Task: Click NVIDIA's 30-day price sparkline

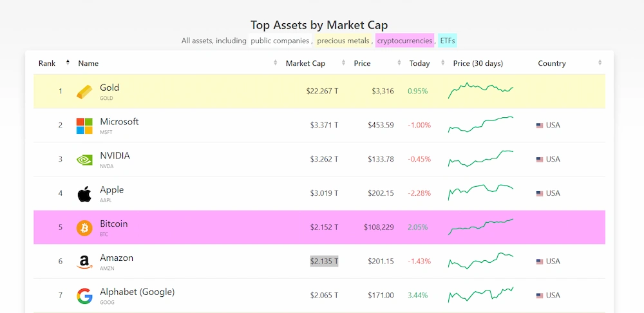Action: click(480, 158)
